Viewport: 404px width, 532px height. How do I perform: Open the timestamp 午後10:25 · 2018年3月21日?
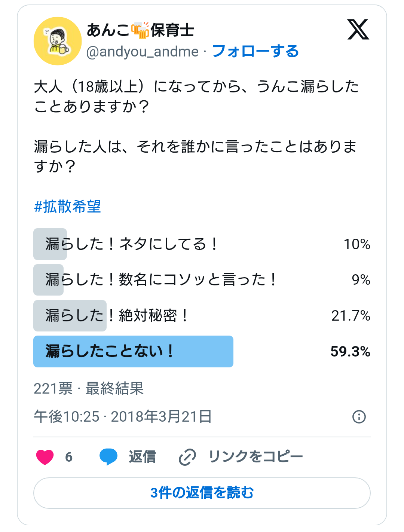(123, 416)
